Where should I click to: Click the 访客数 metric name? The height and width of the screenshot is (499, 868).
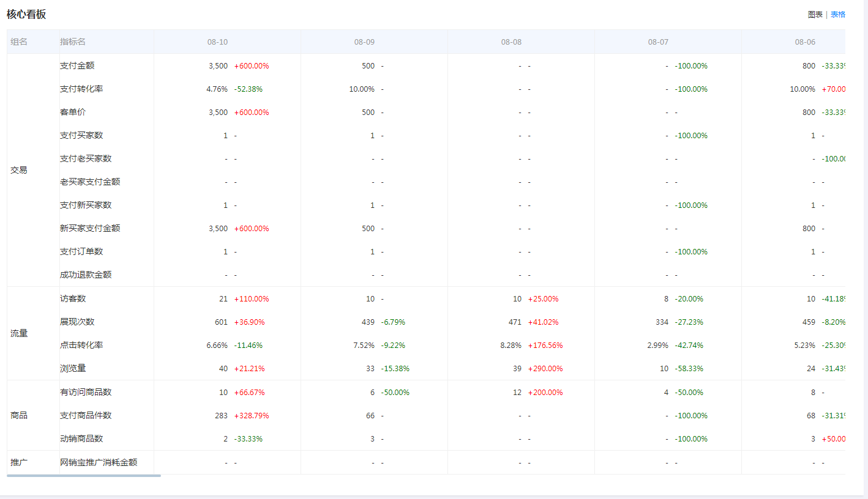73,298
